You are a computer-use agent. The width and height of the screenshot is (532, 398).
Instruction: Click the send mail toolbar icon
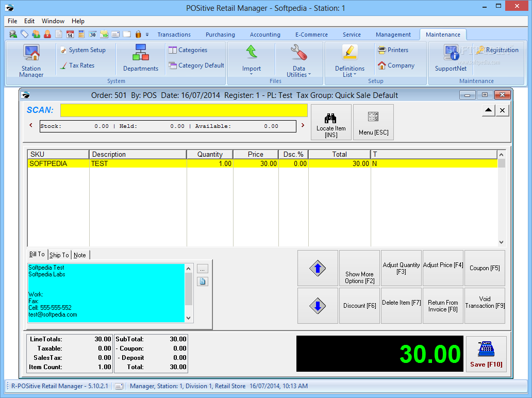coord(104,34)
